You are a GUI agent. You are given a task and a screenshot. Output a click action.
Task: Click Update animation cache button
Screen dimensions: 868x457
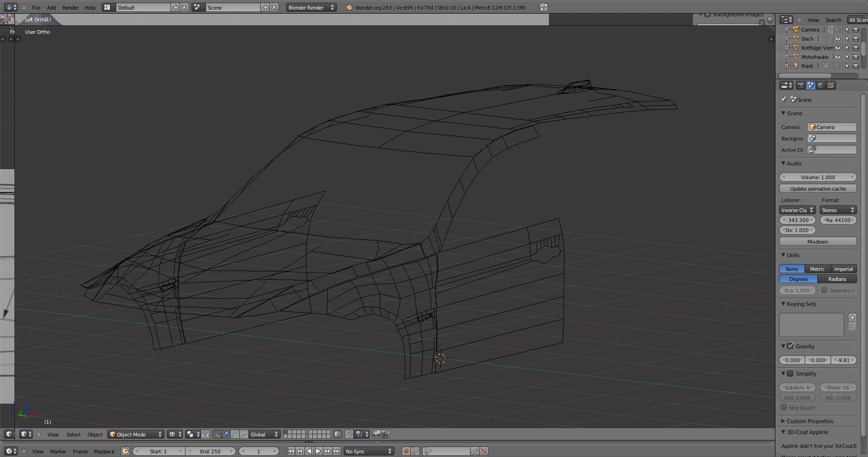(818, 189)
